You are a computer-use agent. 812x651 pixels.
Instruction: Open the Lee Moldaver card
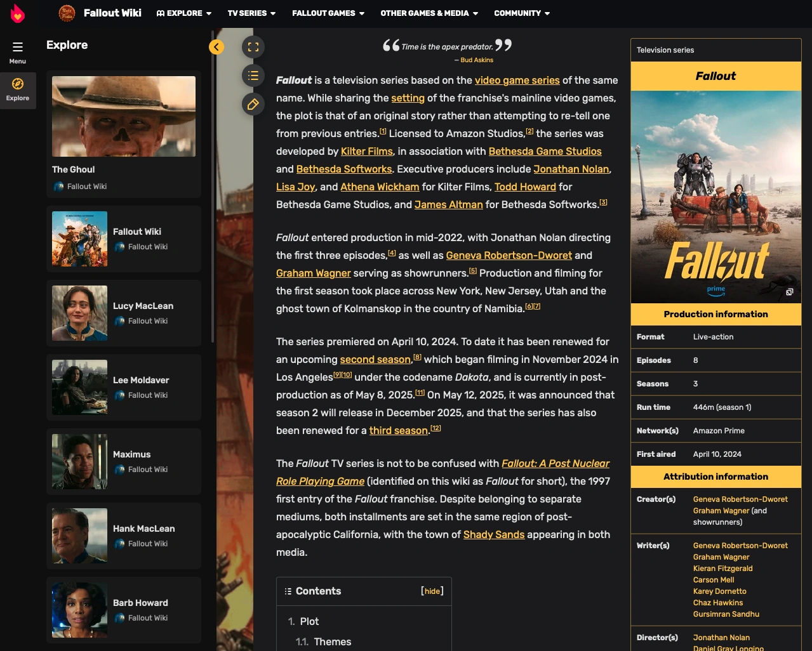pos(124,387)
